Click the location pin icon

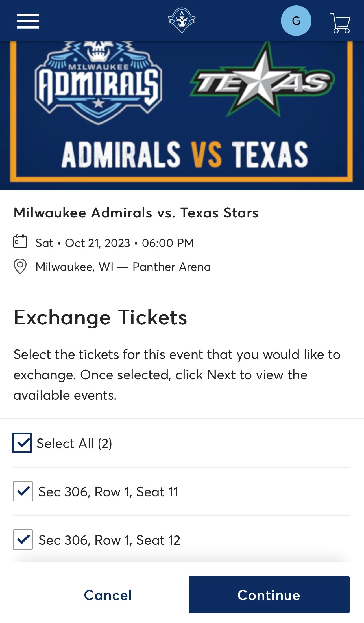(20, 267)
